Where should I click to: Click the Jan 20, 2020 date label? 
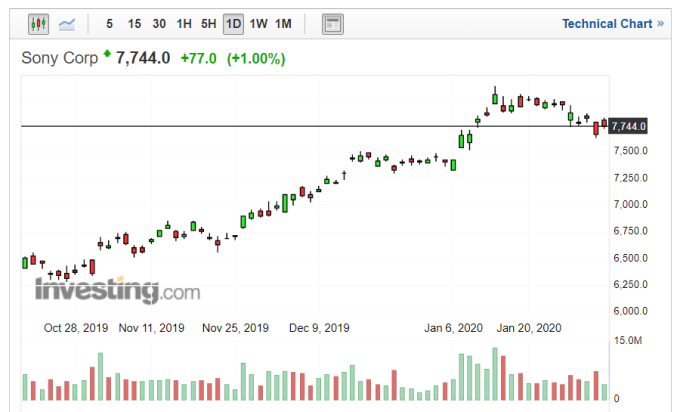[x=529, y=328]
